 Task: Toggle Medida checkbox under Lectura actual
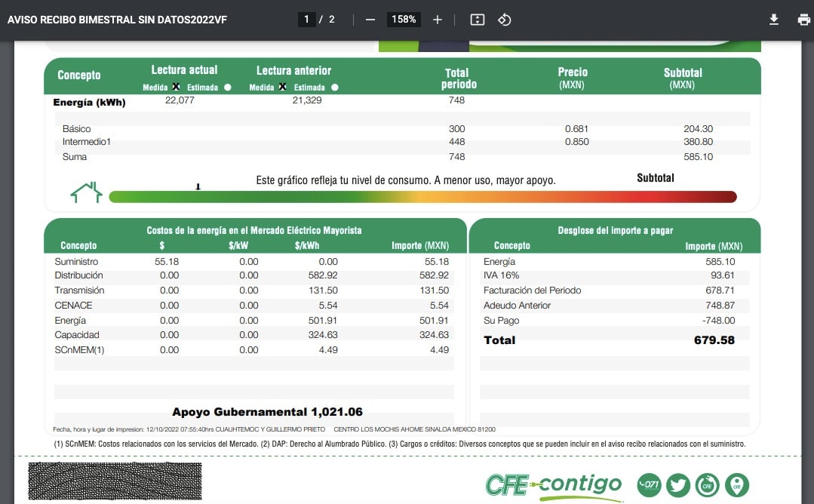(x=176, y=87)
